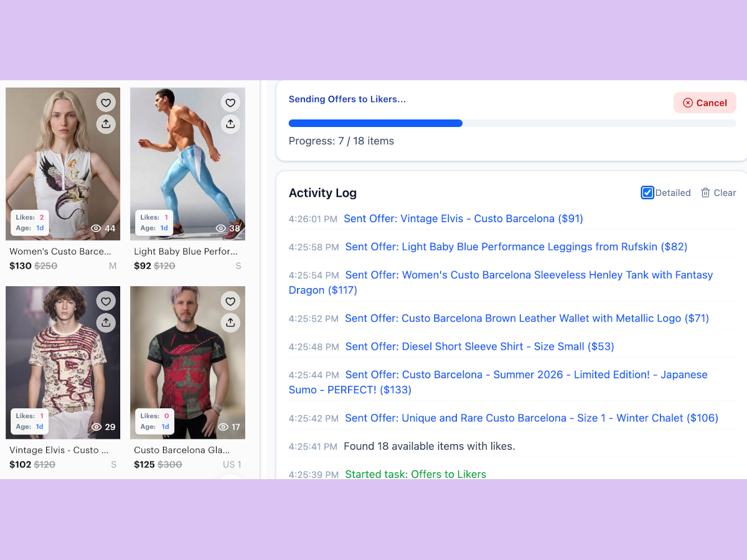Click the Likes: 2 badge on tank listing
The height and width of the screenshot is (560, 747).
pyautogui.click(x=30, y=217)
